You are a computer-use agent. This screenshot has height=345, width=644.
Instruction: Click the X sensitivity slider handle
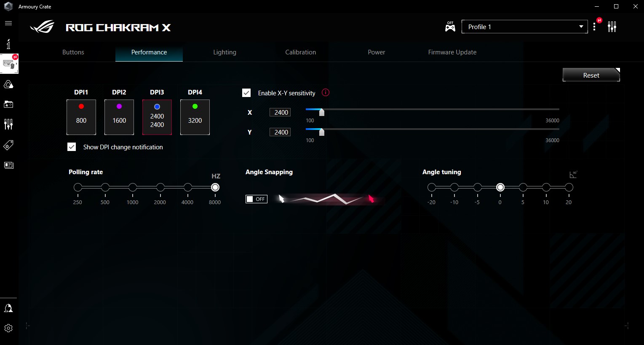pos(322,112)
